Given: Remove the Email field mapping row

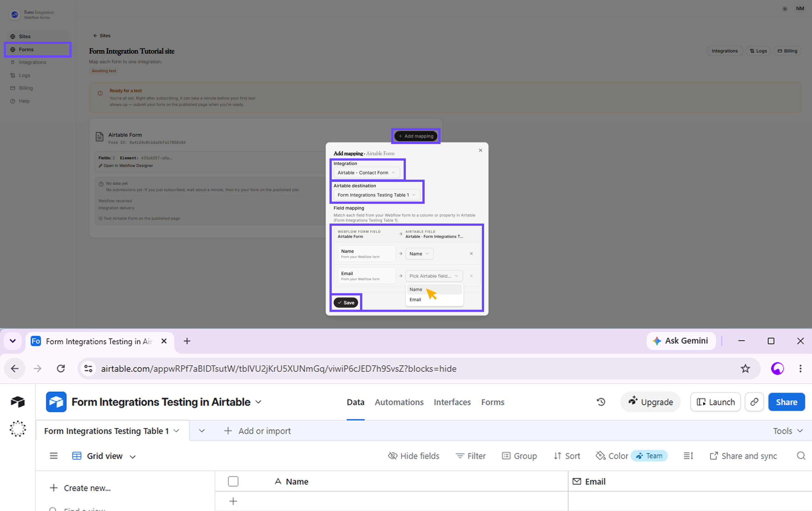Looking at the screenshot, I should pos(471,276).
